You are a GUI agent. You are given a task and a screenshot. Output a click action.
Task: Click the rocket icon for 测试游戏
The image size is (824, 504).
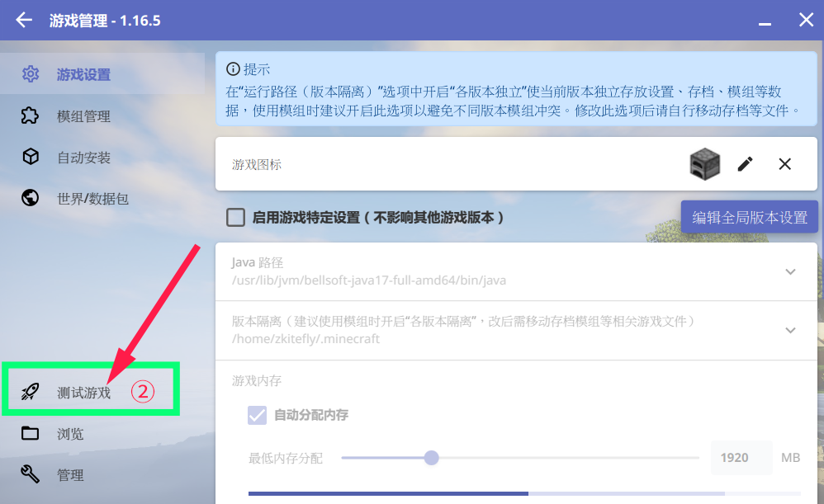(x=30, y=392)
